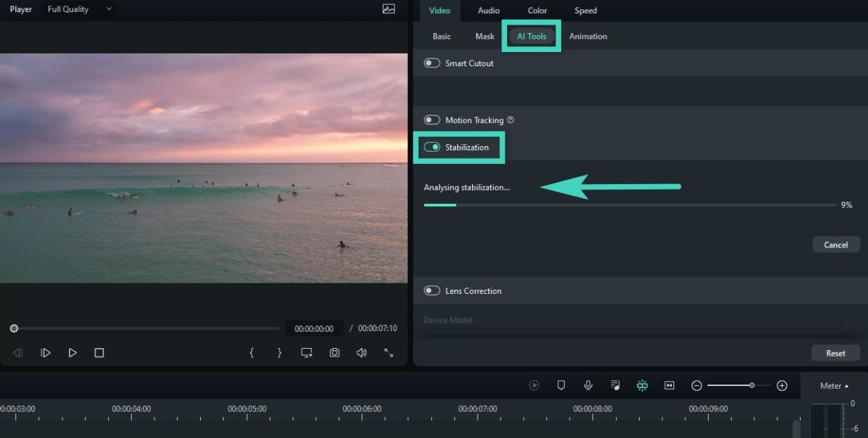This screenshot has width=868, height=438.
Task: Click the 00:00:05:00 timeline ruler mark
Action: click(246, 408)
